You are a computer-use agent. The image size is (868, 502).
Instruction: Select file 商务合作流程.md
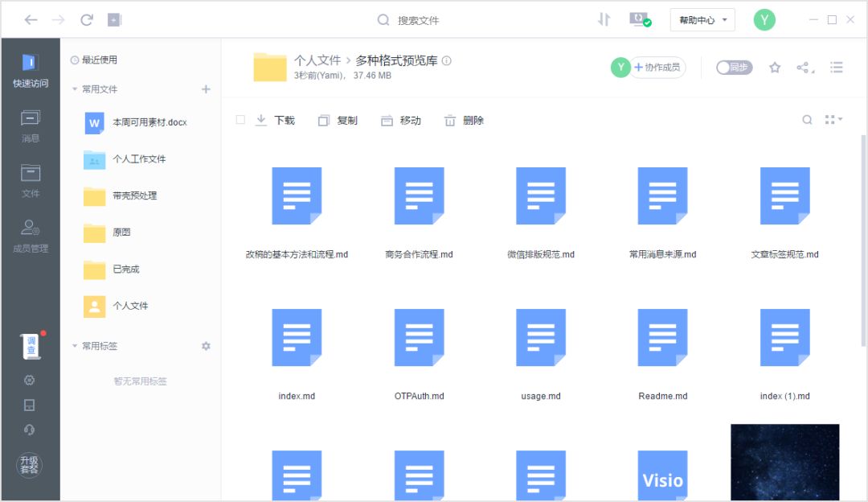[x=419, y=212]
